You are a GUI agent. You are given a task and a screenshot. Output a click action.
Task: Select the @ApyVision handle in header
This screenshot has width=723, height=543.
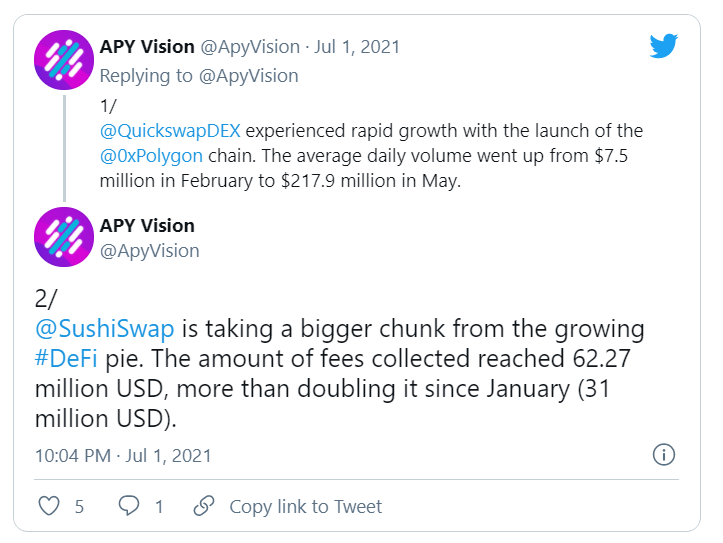click(250, 47)
